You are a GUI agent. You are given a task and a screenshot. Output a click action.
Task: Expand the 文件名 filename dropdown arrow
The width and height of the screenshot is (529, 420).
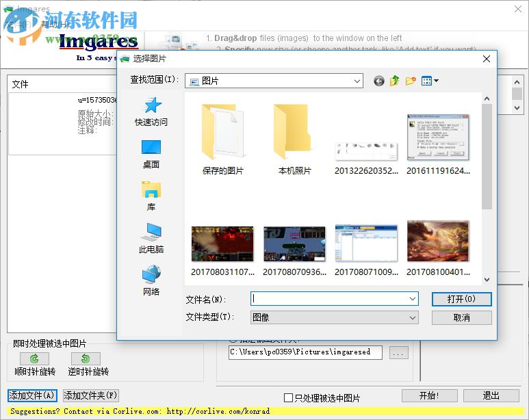(412, 299)
